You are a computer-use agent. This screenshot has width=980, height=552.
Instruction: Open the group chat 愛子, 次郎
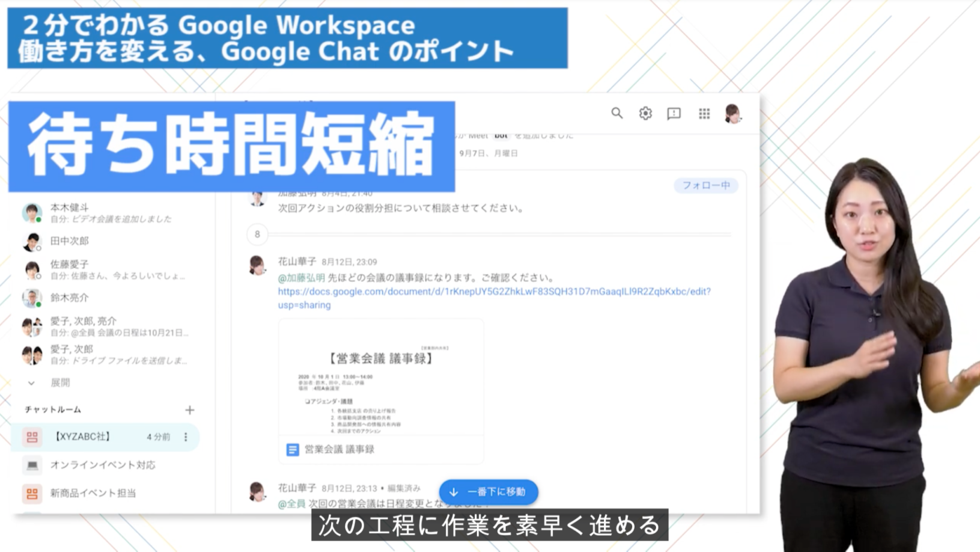[105, 355]
